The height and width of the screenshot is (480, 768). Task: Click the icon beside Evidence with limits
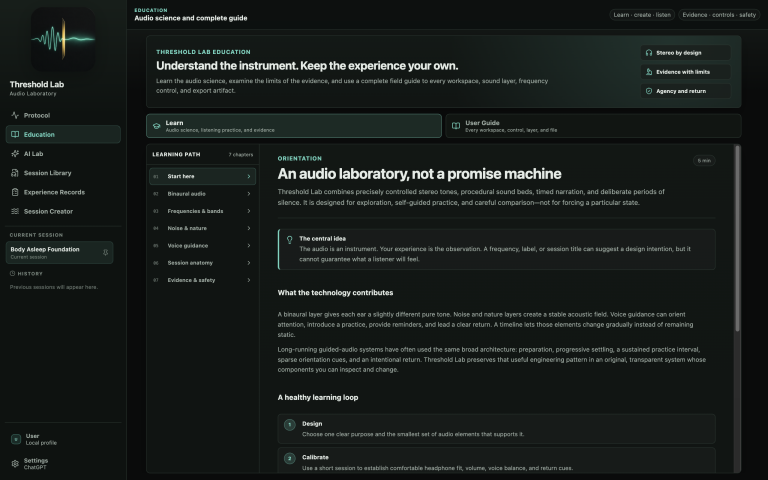click(649, 72)
